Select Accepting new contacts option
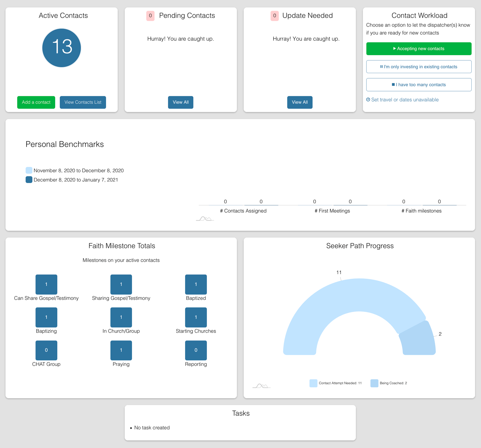 pyautogui.click(x=419, y=49)
